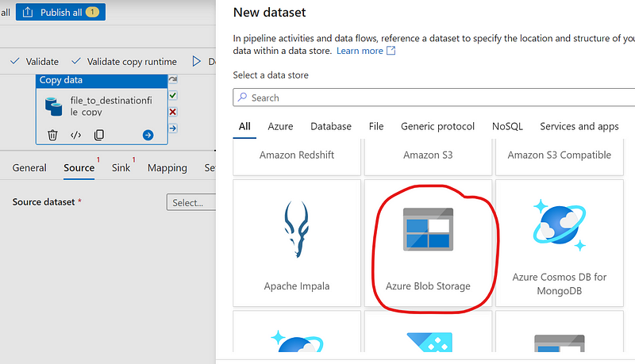Filter data stores by Azure tab

(280, 127)
